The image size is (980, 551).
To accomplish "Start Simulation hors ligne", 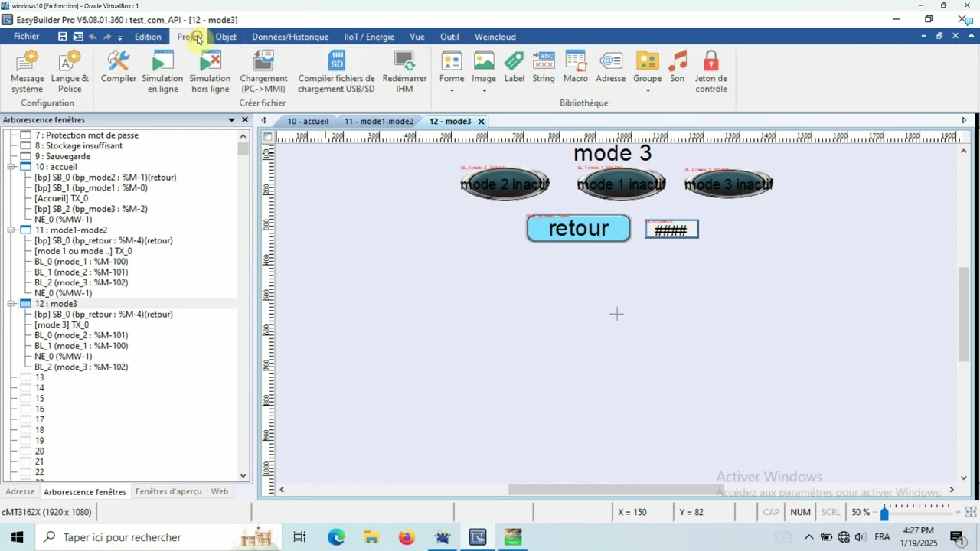I will click(x=210, y=72).
